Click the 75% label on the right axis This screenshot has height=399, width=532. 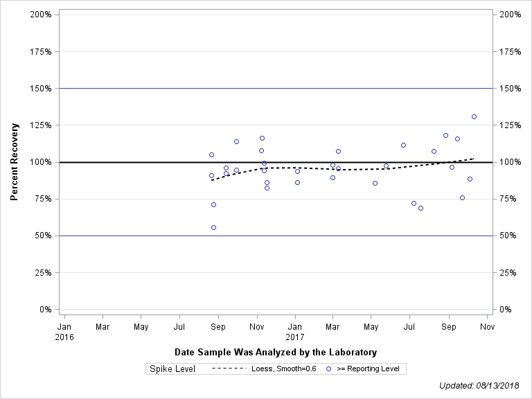[508, 199]
